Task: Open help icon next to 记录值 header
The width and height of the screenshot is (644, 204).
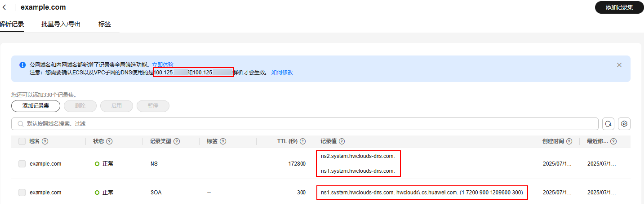Action: click(341, 141)
